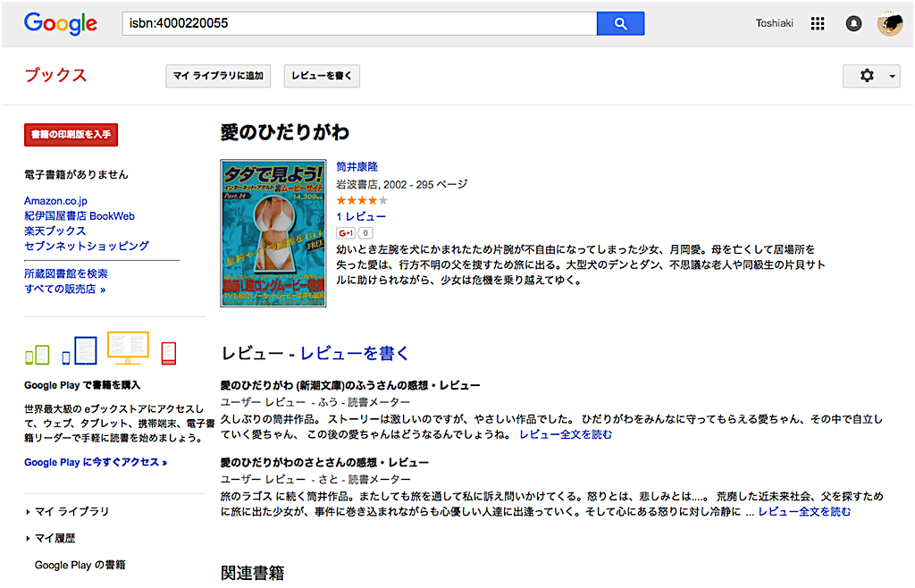
Task: Click the G+1 button
Action: [346, 232]
